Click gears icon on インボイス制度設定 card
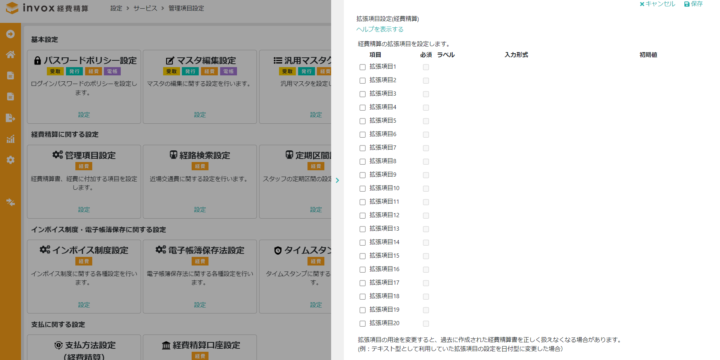The image size is (720, 360). coord(45,250)
